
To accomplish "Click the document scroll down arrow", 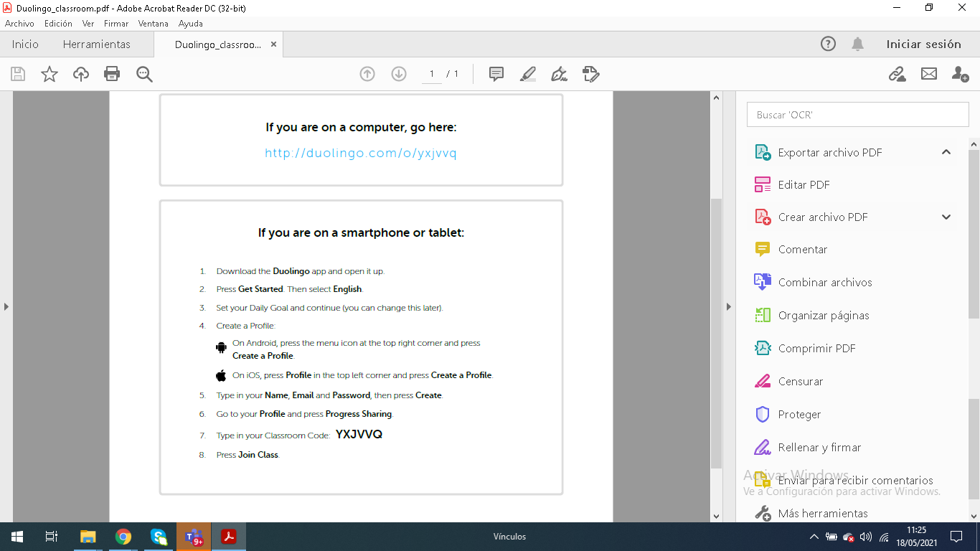I will coord(716,516).
